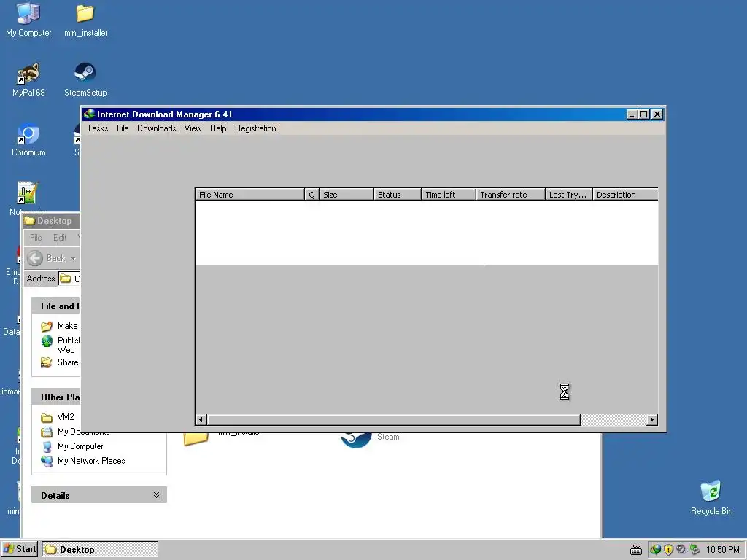Open the My Network Places link
Viewport: 747px width, 560px height.
tap(91, 461)
